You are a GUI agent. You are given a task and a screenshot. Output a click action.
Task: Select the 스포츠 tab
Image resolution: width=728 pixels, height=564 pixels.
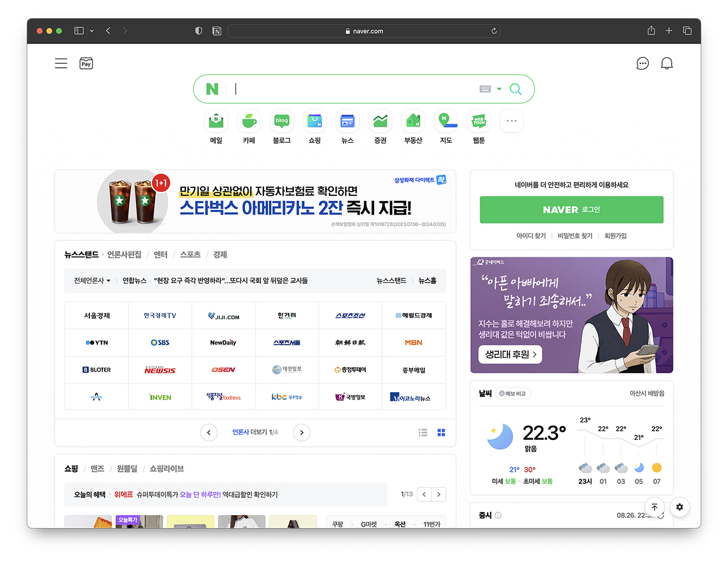191,254
